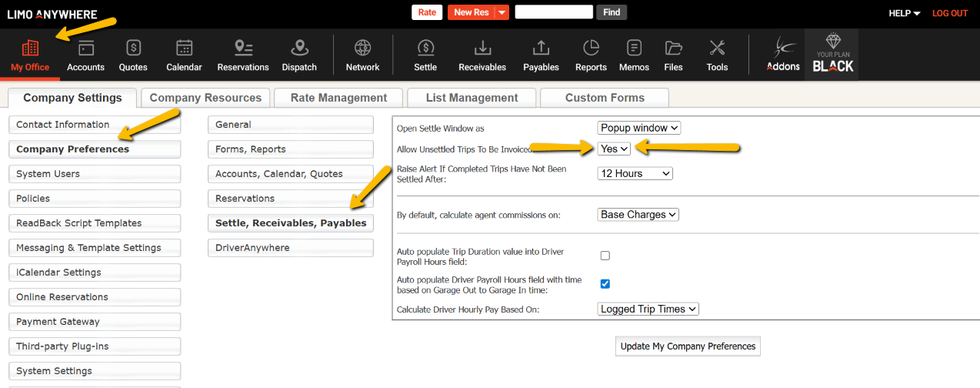
Task: Click the LOG OUT link
Action: (950, 13)
